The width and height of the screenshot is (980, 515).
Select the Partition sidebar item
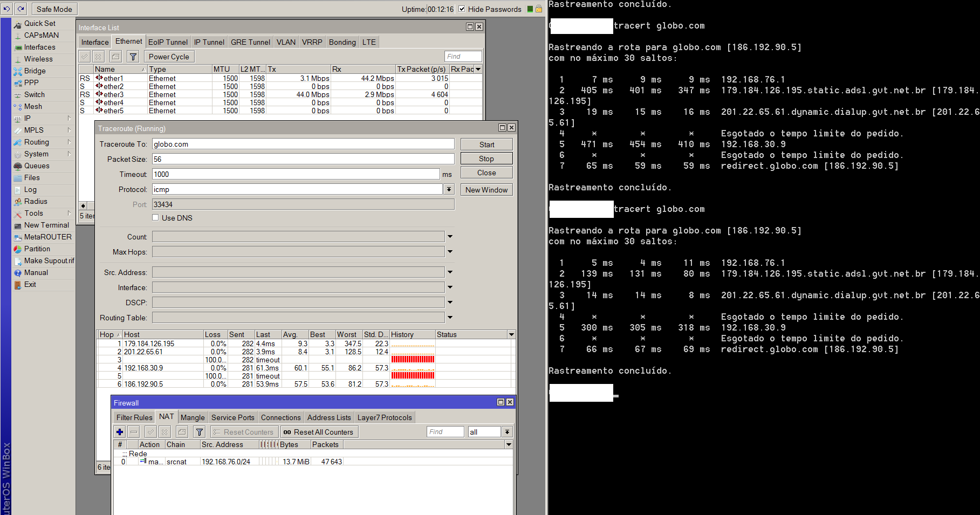(x=37, y=249)
